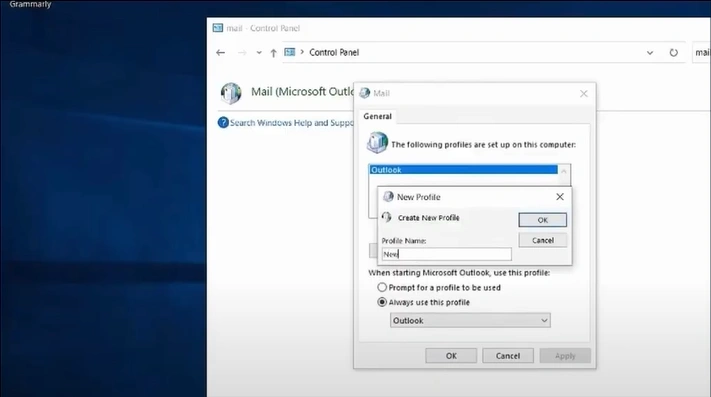Image resolution: width=711 pixels, height=397 pixels.
Task: Close the New Profile dialog
Action: (560, 197)
